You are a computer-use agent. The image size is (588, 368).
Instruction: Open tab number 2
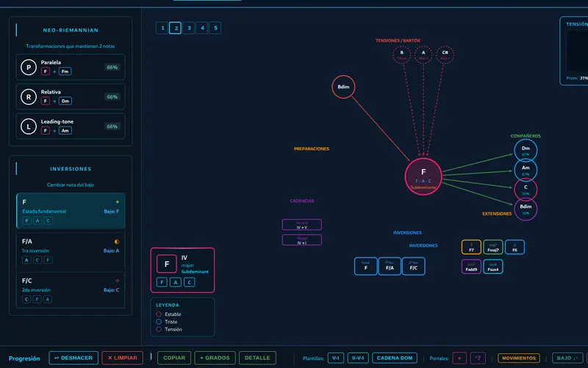176,28
